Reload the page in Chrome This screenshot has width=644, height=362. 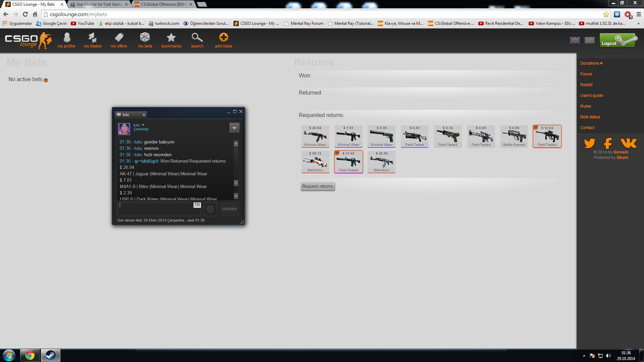pyautogui.click(x=25, y=14)
